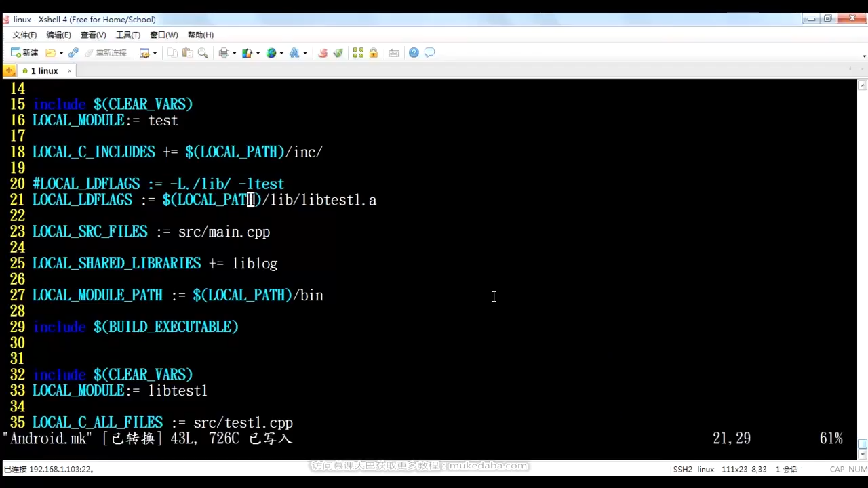Expand the Open folder dropdown arrow
This screenshot has height=488, width=868.
61,53
